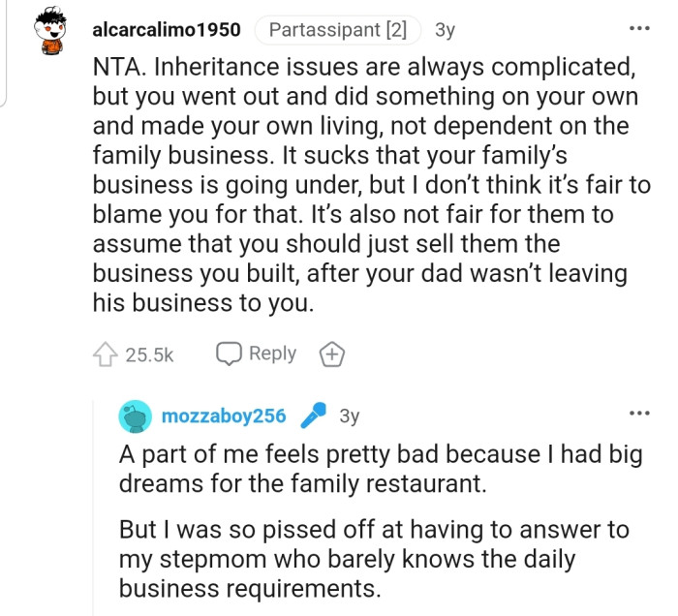Click the speech bubble icon beside Reply

pyautogui.click(x=228, y=354)
